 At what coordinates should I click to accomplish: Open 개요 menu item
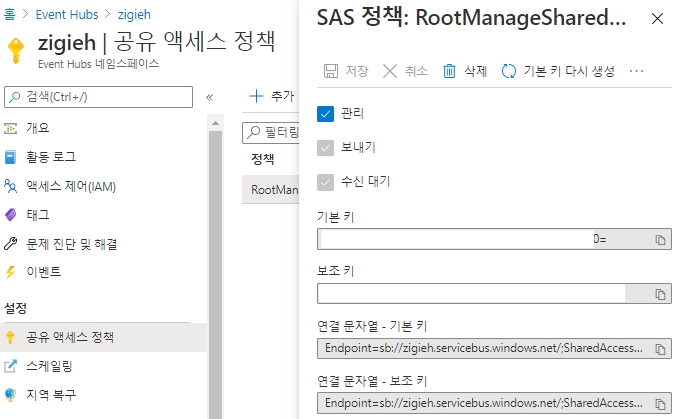pos(38,128)
